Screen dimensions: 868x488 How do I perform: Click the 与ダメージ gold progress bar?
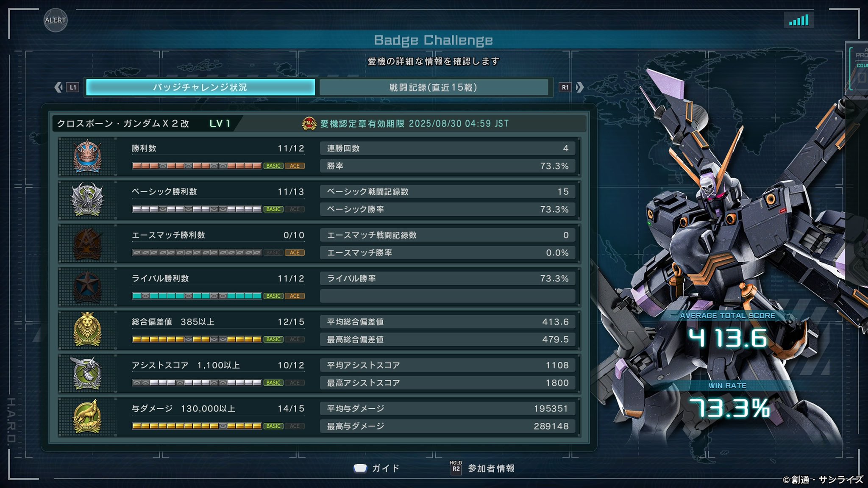pos(197,426)
